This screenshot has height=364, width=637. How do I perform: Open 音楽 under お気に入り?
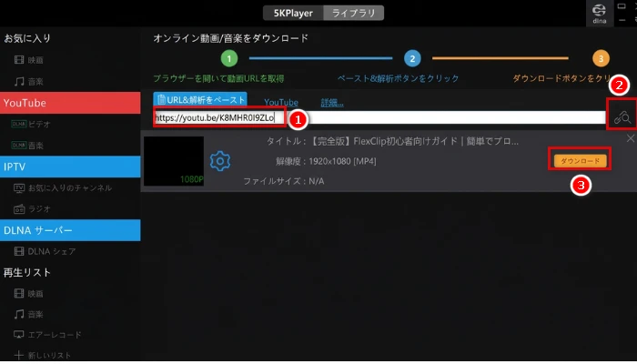coord(35,82)
